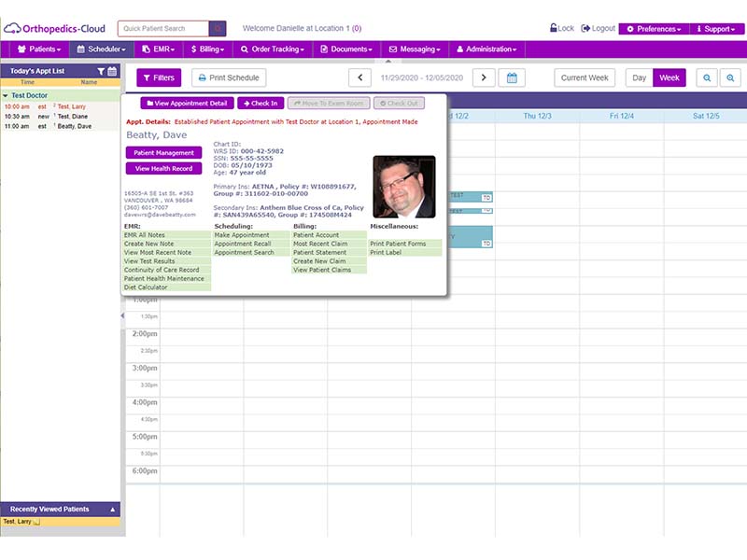Click filter funnel icon in Today's Appt List

(101, 71)
